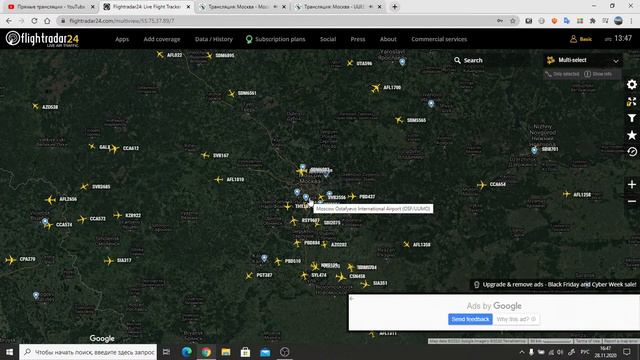
Task: Select aircraft CPA279 on the map
Action: 11,260
